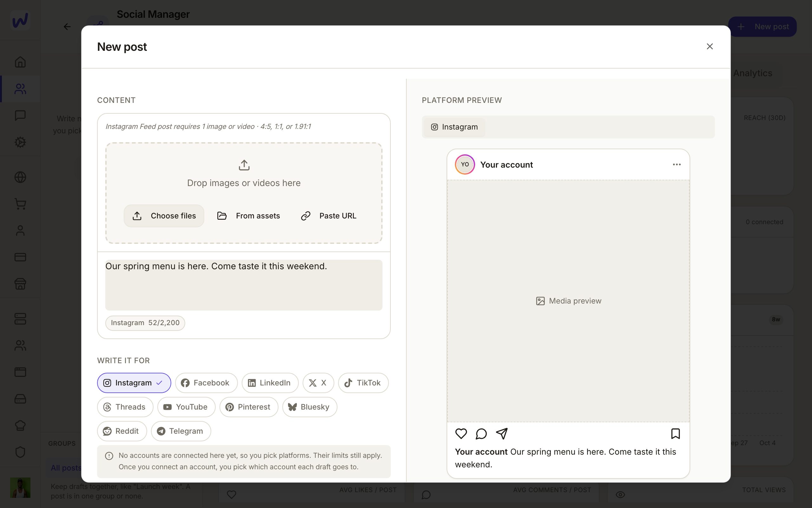Select the Reddit platform chip
The height and width of the screenshot is (508, 812).
(122, 431)
